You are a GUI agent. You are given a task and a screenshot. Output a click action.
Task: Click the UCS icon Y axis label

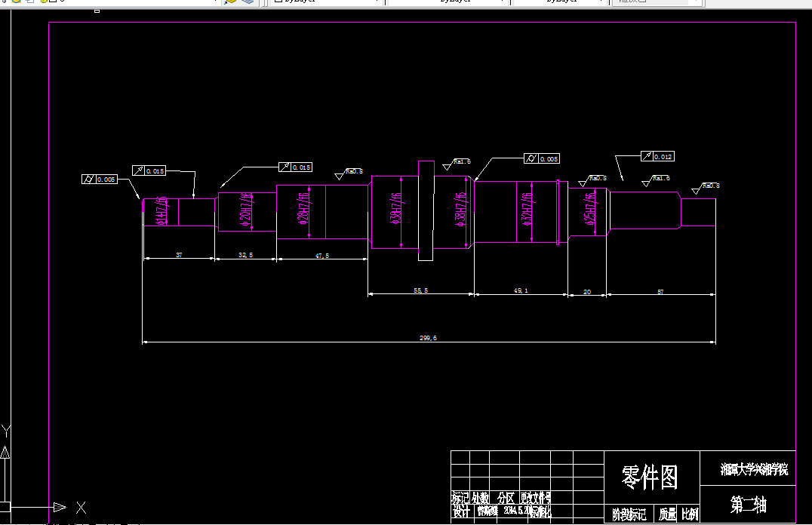pyautogui.click(x=6, y=431)
